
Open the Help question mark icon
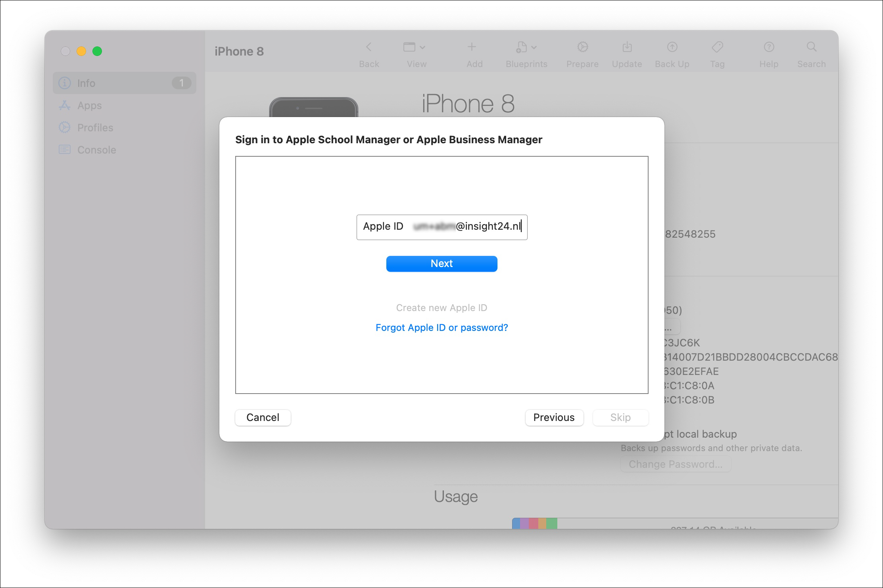pyautogui.click(x=769, y=47)
